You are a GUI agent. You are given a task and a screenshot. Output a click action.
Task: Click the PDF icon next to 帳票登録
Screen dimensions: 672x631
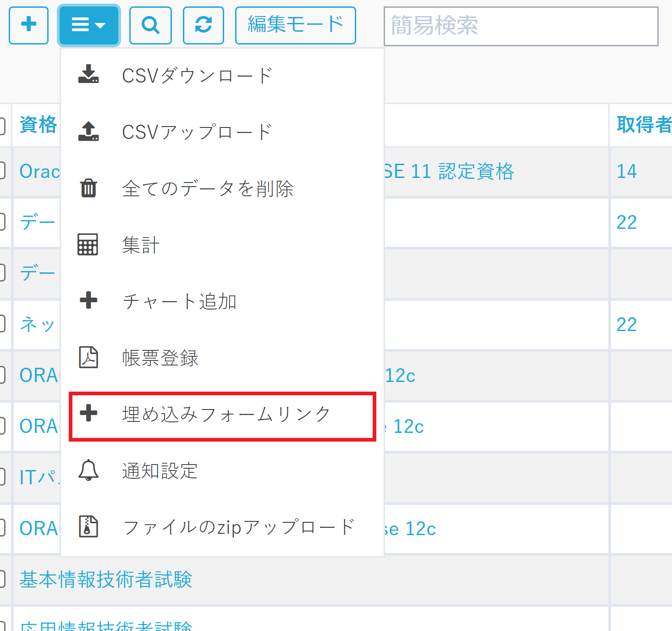[89, 358]
